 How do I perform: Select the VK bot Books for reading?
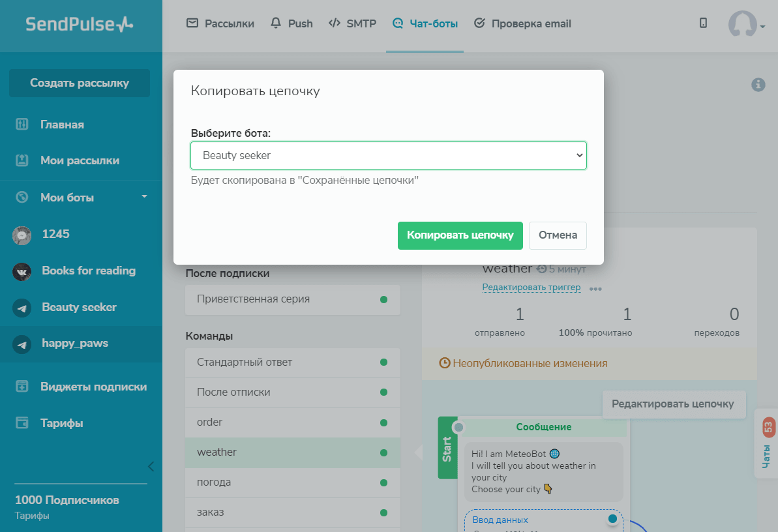click(88, 271)
